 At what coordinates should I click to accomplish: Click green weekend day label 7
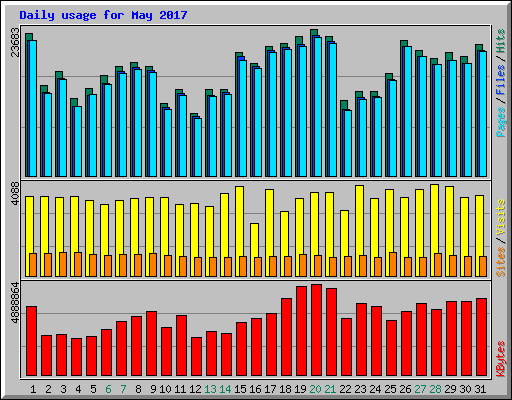coord(123,389)
